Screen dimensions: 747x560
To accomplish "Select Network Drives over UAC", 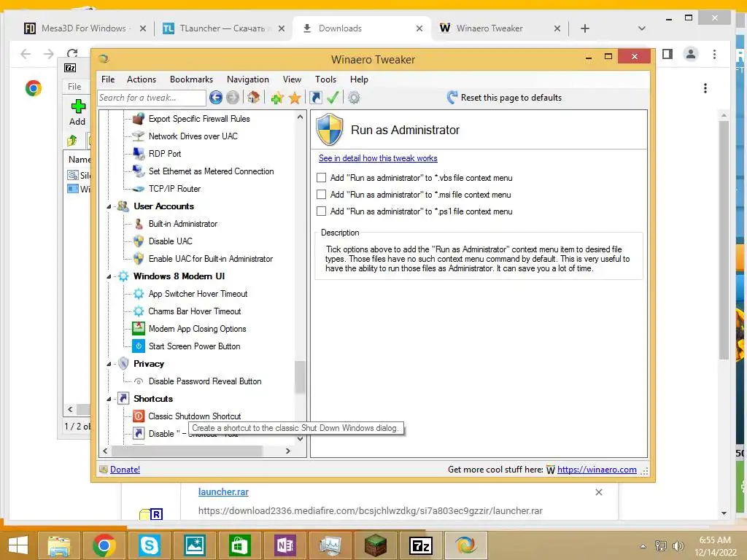I will pos(193,136).
